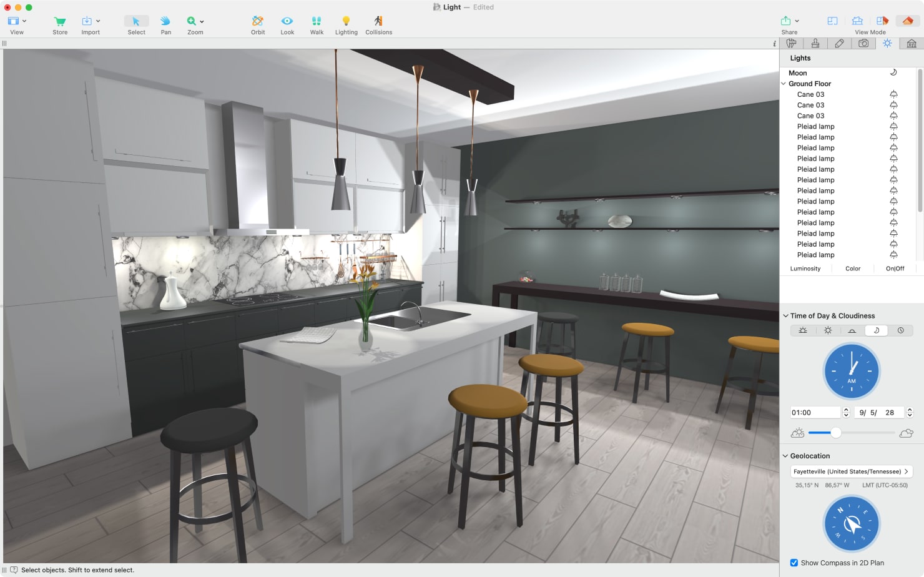Screen dimensions: 924x577
Task: Switch to 2D elevation view mode
Action: [857, 21]
